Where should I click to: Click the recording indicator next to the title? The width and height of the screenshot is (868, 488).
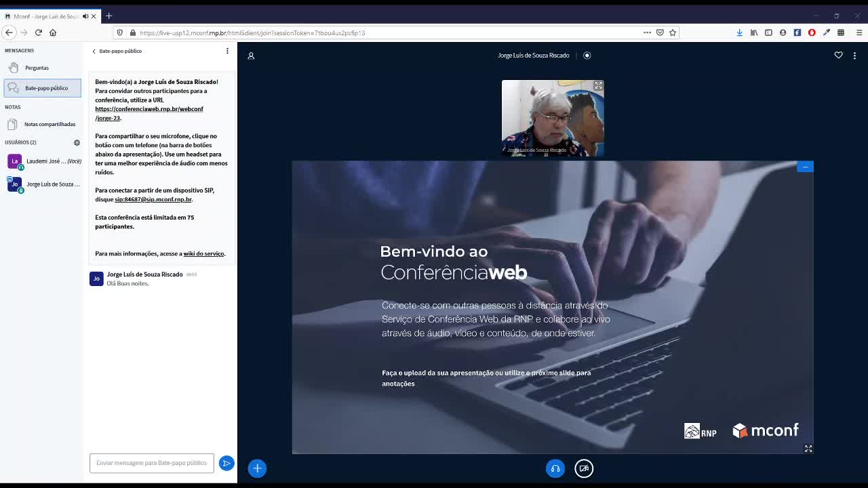[587, 56]
